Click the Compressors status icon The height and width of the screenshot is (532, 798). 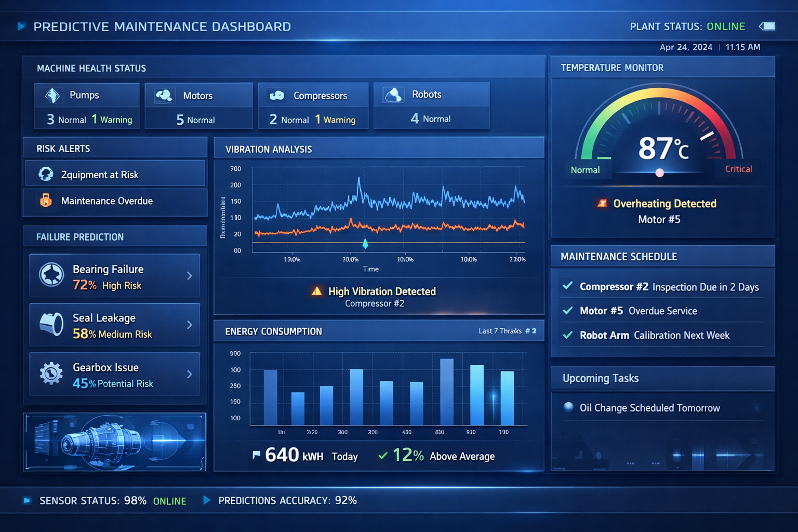point(276,96)
